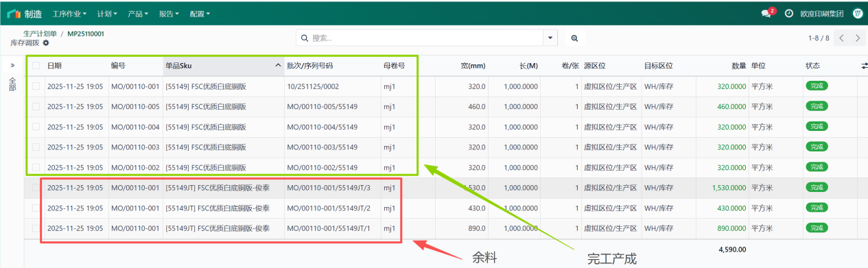Viewport: 868px width, 268px height.
Task: Open the search options dropdown arrow
Action: point(550,38)
